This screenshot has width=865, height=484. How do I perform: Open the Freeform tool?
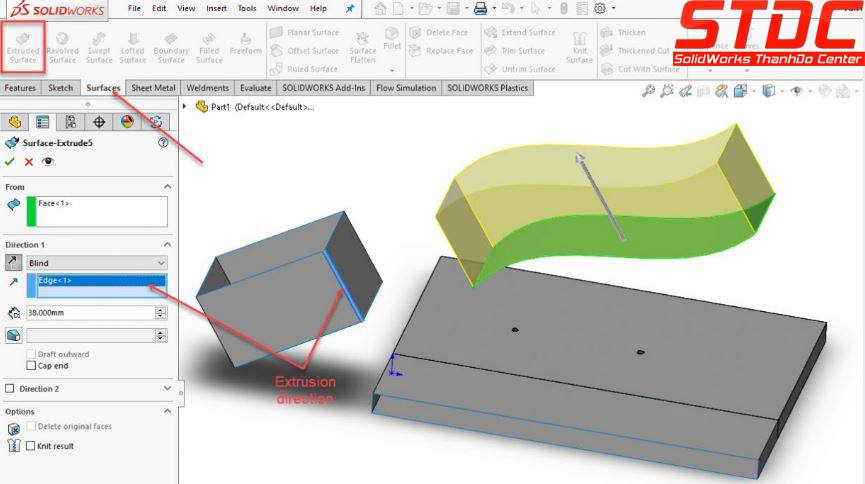pos(245,44)
